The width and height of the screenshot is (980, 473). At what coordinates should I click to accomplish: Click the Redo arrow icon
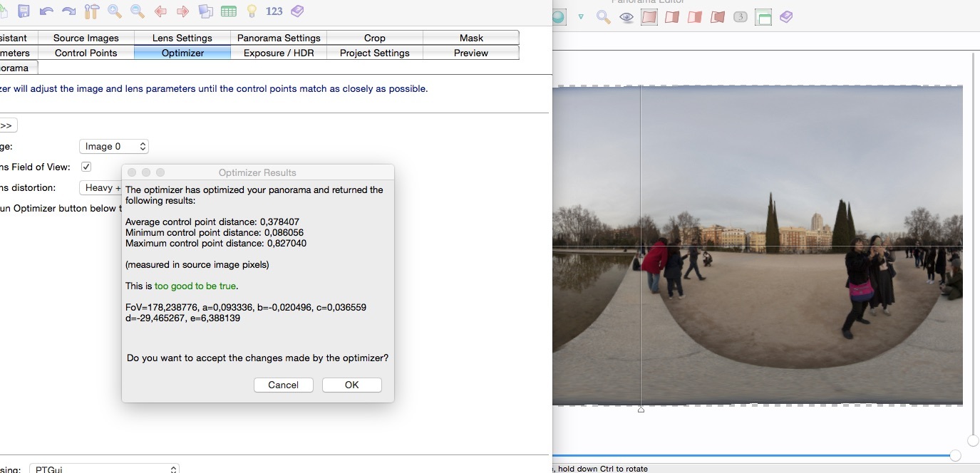coord(69,11)
